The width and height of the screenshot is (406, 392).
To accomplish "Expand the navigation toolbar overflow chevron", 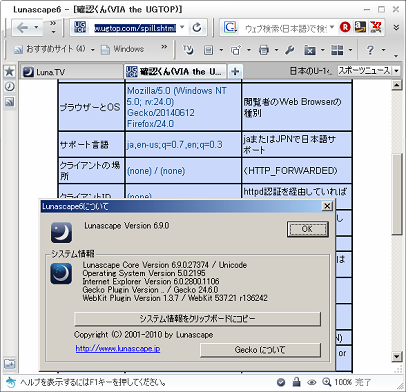I will [x=53, y=23].
